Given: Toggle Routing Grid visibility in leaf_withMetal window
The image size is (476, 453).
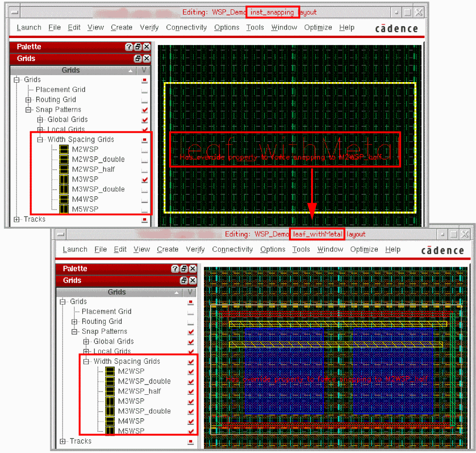Looking at the screenshot, I should click(x=191, y=322).
